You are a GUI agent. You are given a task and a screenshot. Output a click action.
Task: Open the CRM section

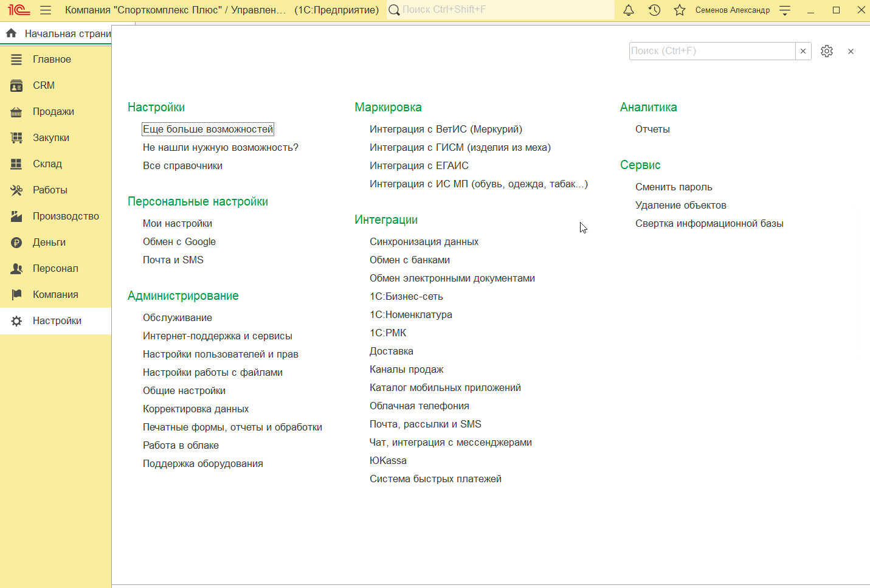click(55, 86)
